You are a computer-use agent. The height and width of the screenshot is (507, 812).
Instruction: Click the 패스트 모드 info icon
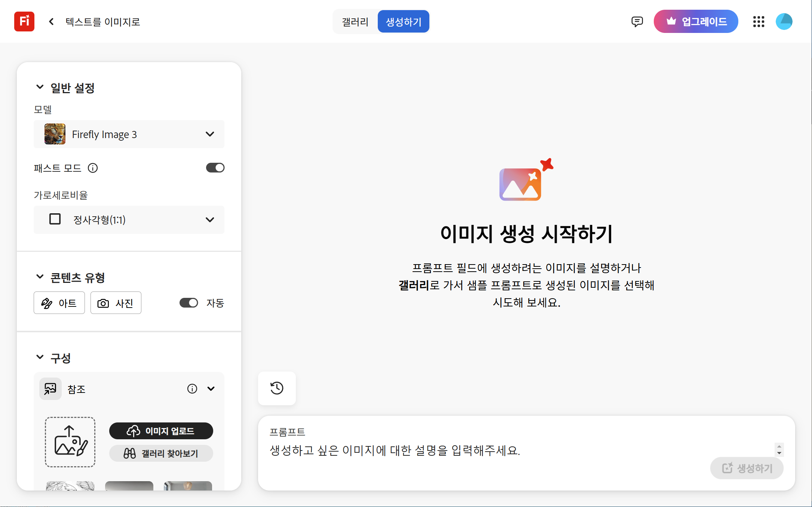(93, 168)
